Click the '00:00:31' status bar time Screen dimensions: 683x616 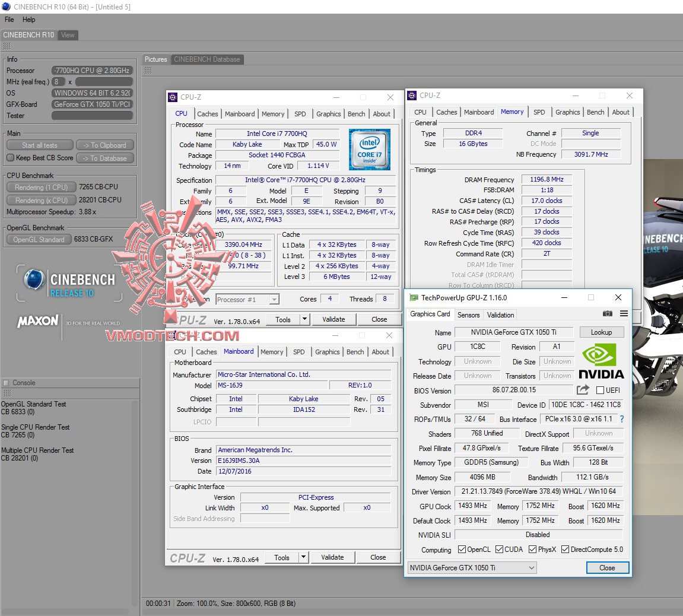click(x=158, y=604)
